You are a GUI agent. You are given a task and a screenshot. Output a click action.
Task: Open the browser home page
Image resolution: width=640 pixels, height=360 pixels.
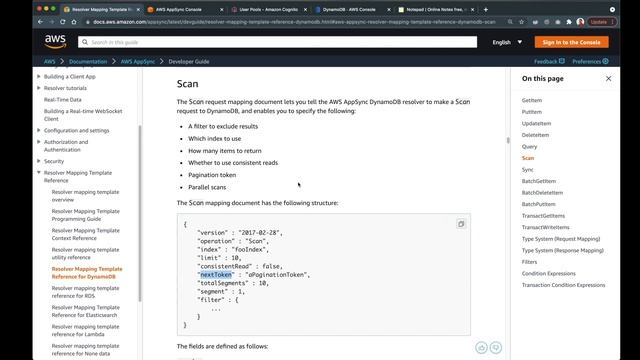(74, 22)
